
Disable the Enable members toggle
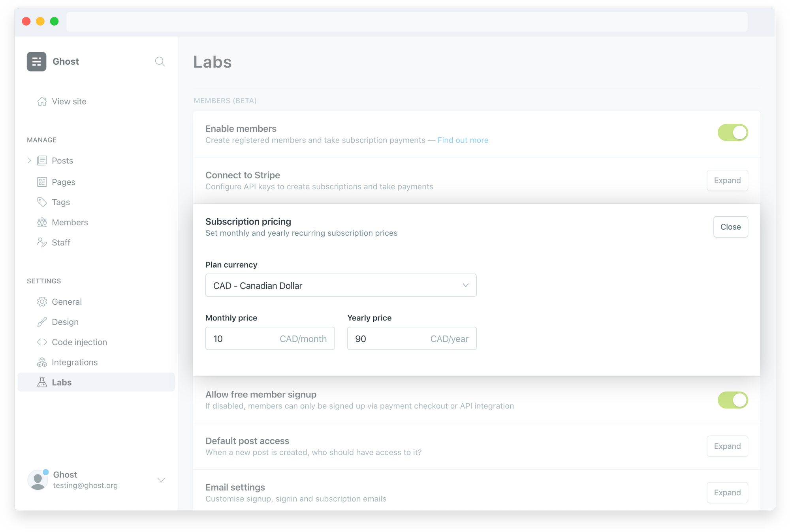click(x=733, y=133)
